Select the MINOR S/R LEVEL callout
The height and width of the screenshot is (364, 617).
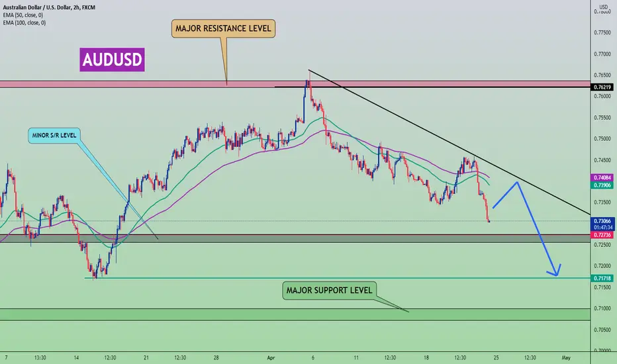[54, 136]
